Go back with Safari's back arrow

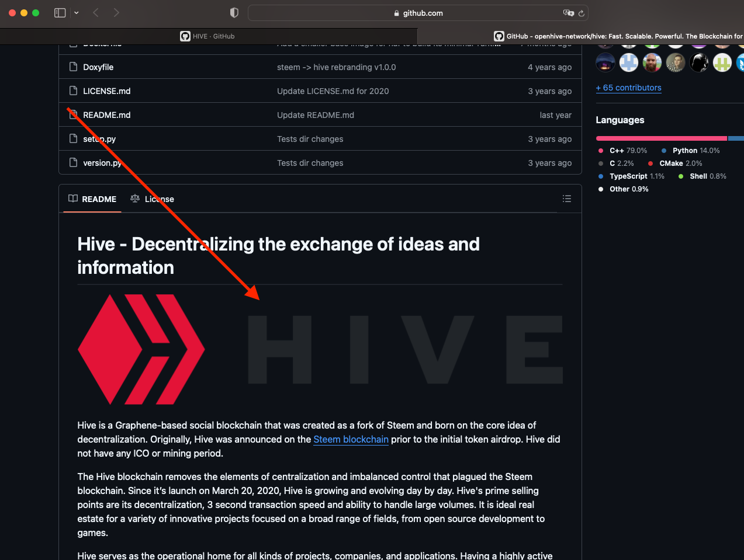pyautogui.click(x=96, y=13)
